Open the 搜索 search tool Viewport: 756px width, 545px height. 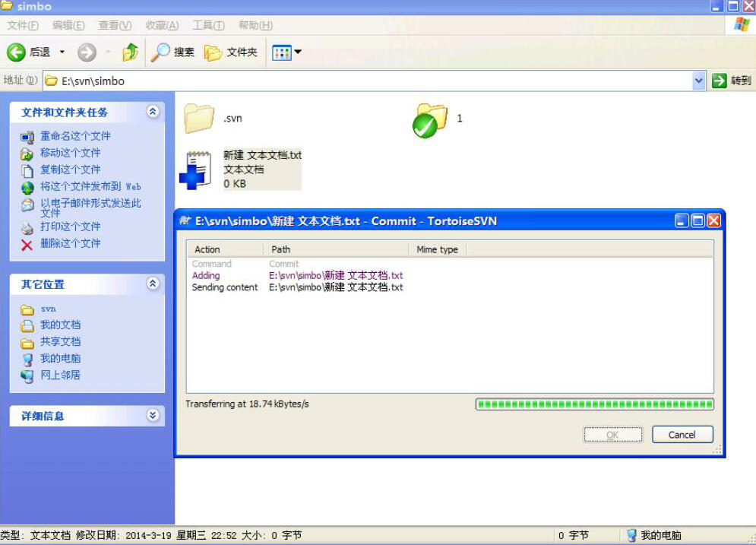click(172, 52)
